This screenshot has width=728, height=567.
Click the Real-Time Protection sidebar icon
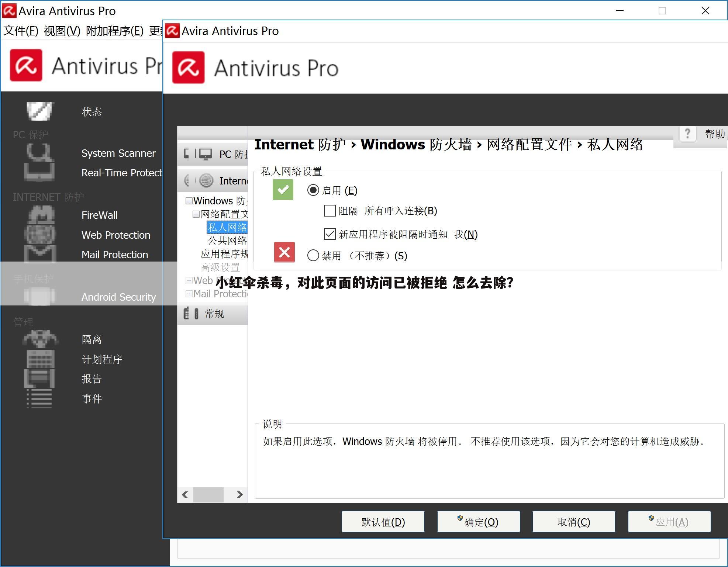39,172
